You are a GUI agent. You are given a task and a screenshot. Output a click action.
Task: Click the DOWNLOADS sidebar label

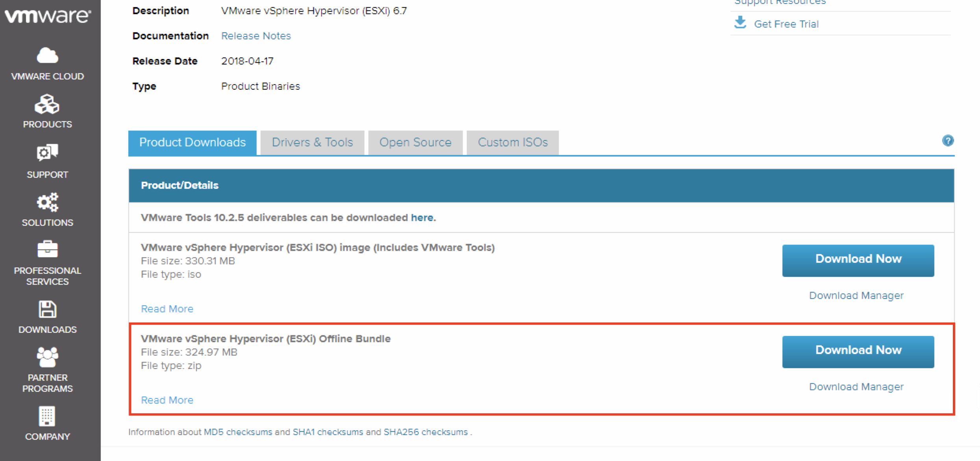[48, 330]
